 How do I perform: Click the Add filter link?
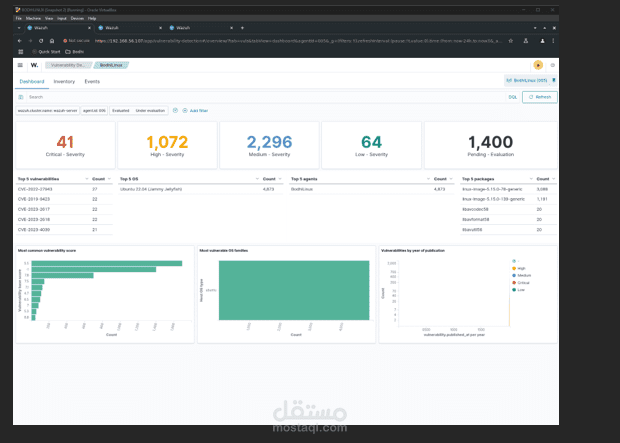tap(199, 111)
